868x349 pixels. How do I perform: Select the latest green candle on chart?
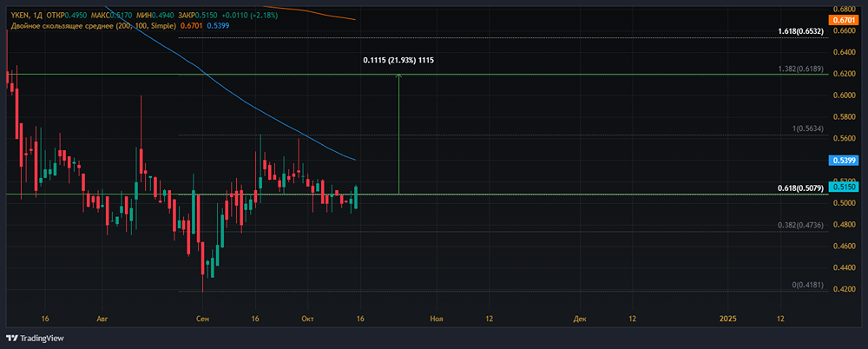(x=356, y=197)
